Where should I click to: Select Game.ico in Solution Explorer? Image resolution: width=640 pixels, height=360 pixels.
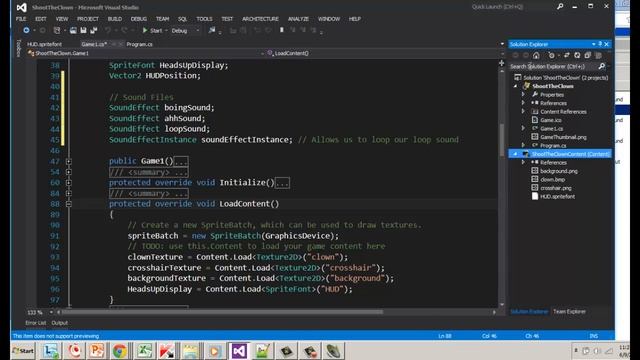551,120
